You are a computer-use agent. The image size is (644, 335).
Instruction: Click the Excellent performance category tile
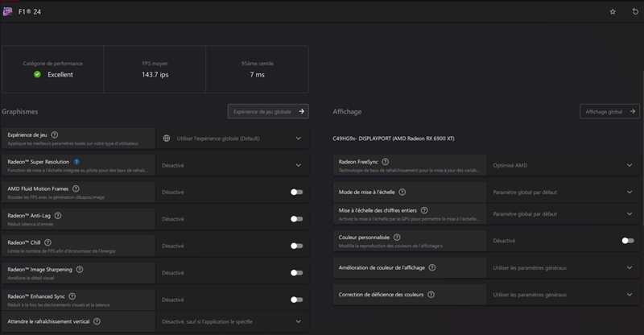53,69
